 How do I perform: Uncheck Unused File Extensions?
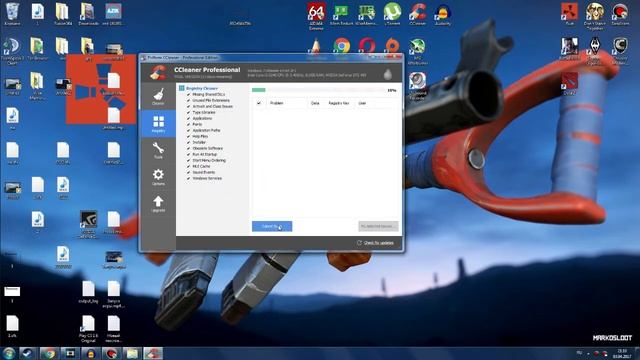(x=189, y=100)
